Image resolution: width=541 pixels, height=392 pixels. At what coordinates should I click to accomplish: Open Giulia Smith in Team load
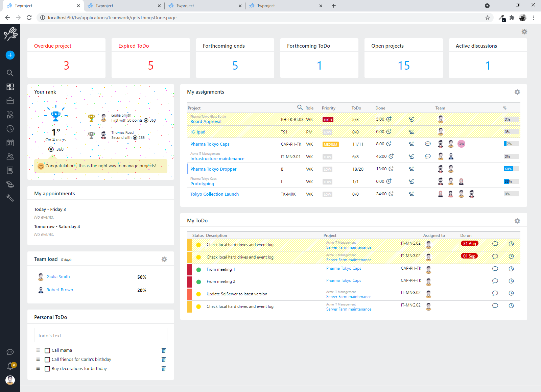(x=58, y=277)
